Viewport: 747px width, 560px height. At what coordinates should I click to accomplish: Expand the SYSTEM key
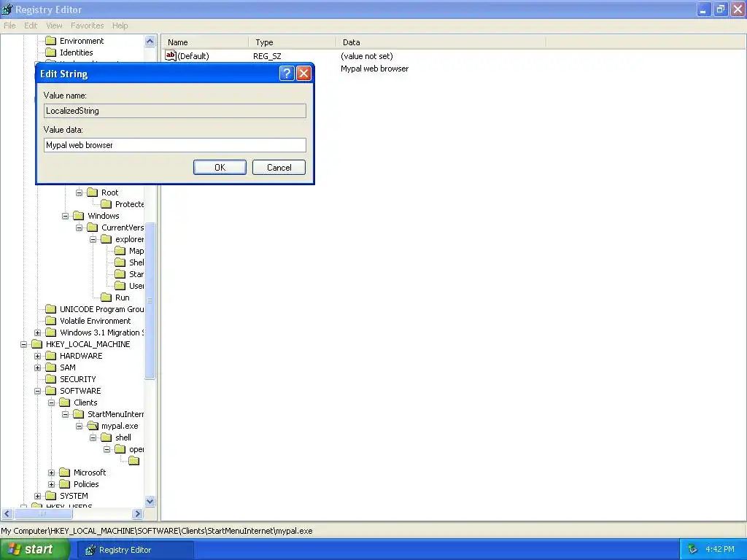(x=38, y=496)
